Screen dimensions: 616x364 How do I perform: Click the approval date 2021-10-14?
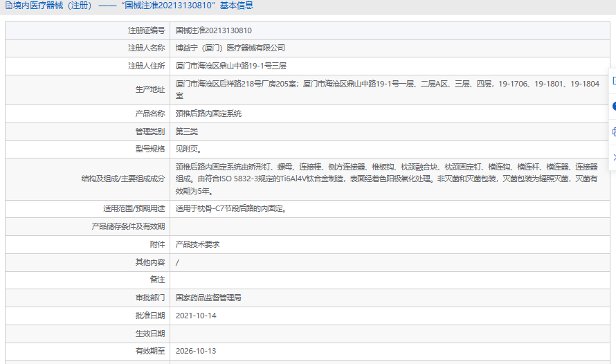coord(196,316)
